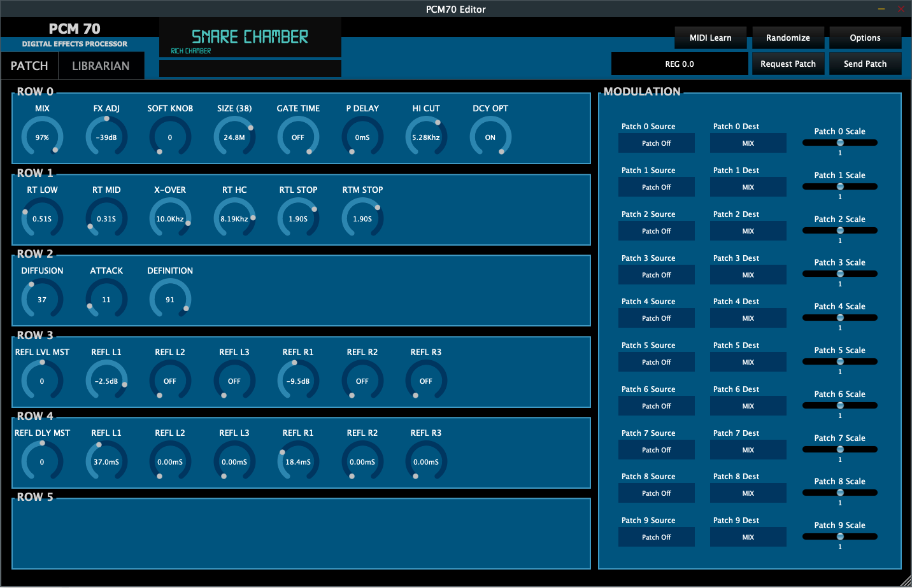Open the Patch 8 Dest dropdown
Image resolution: width=912 pixels, height=588 pixels.
[x=748, y=493]
